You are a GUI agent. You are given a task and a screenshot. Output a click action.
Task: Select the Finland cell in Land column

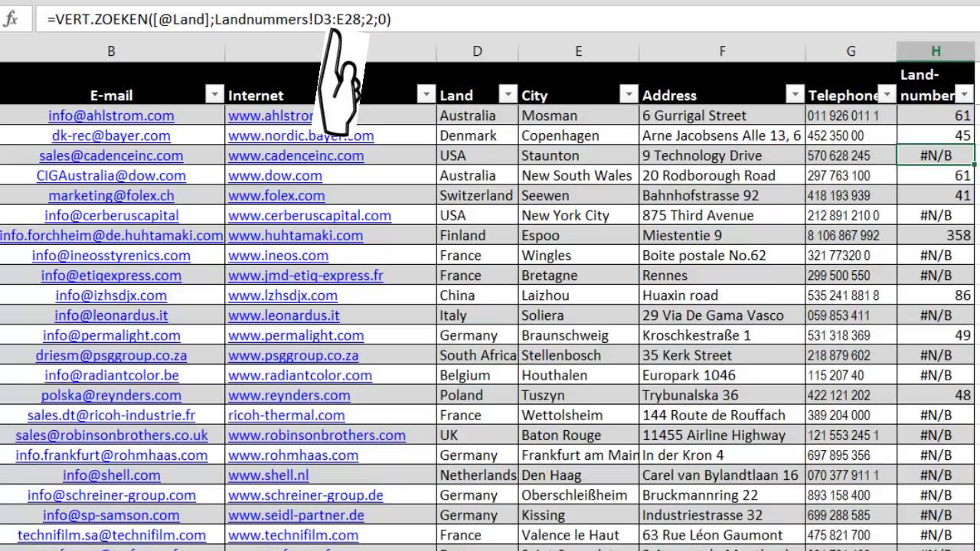point(477,235)
